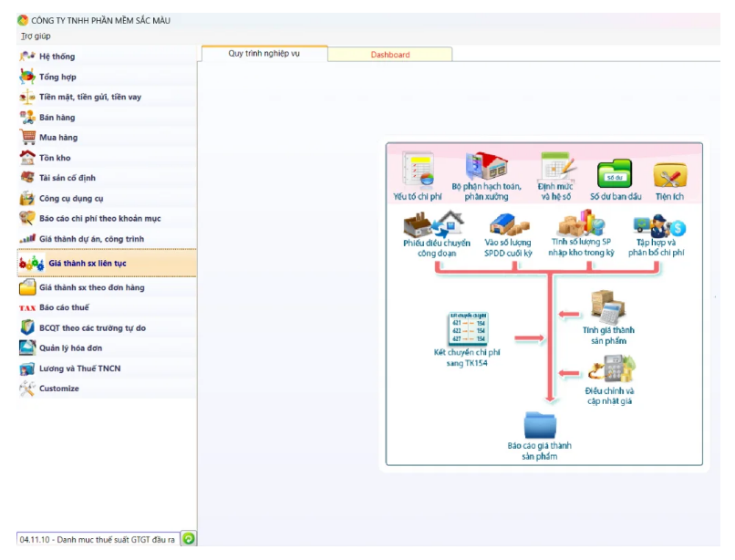The image size is (735, 560).
Task: Open Định mức và hệ số icon
Action: click(x=556, y=169)
